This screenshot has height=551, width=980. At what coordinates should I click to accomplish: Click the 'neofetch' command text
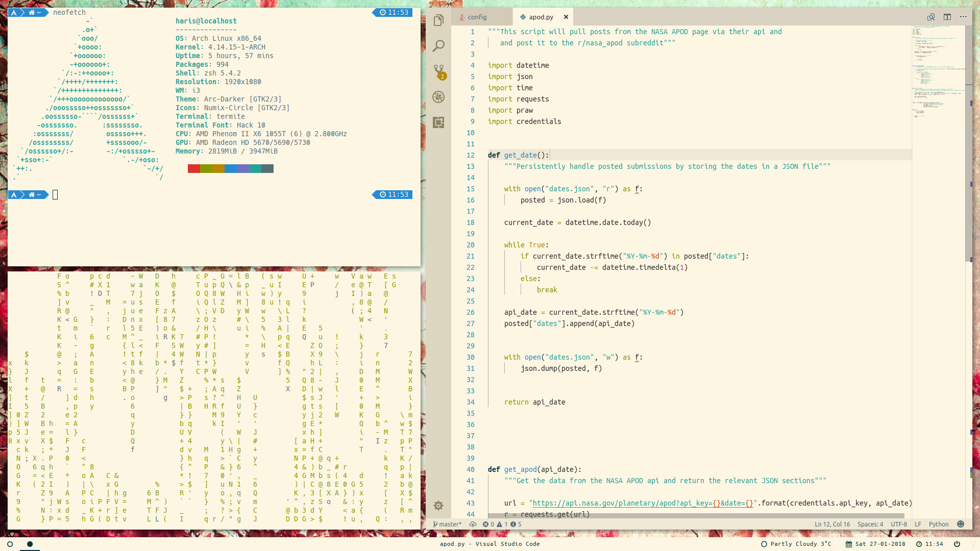tap(69, 12)
